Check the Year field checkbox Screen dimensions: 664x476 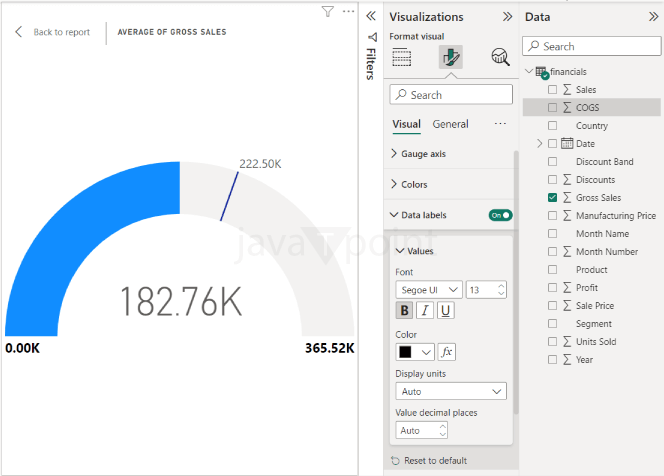coord(552,360)
